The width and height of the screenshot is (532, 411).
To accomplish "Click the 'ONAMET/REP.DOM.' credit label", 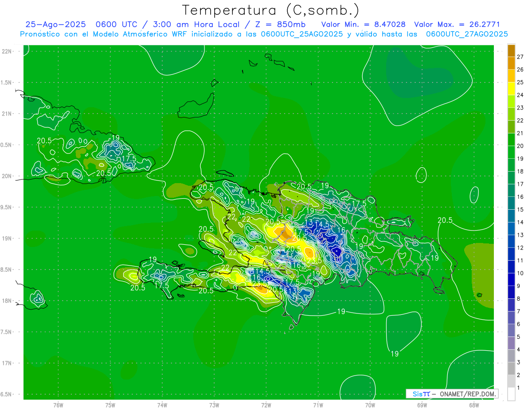I will (x=467, y=394).
